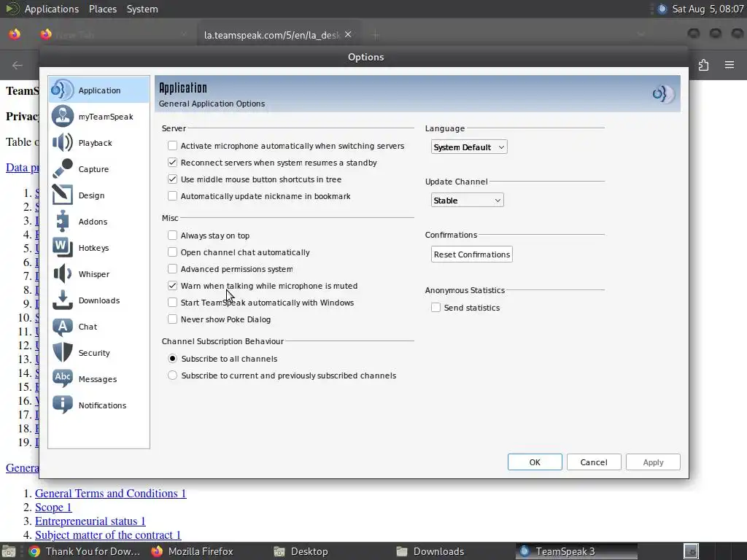Click the Cancel button
The height and width of the screenshot is (560, 747).
594,462
